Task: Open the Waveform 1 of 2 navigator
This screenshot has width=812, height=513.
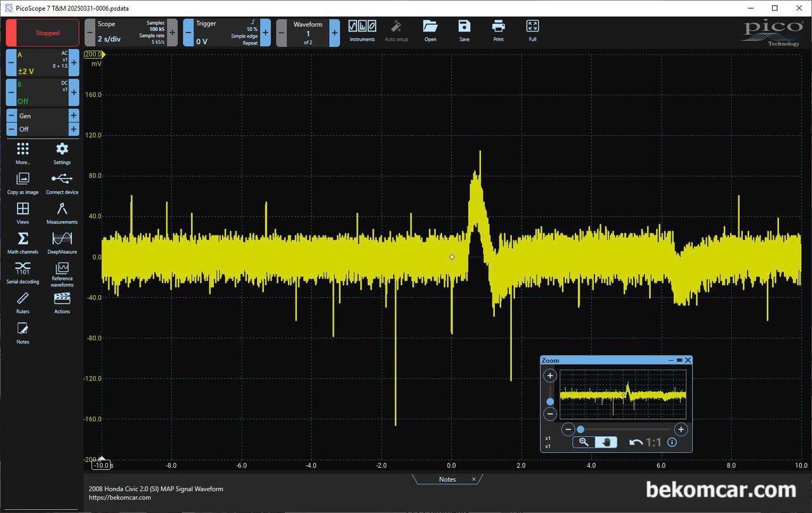Action: (308, 32)
